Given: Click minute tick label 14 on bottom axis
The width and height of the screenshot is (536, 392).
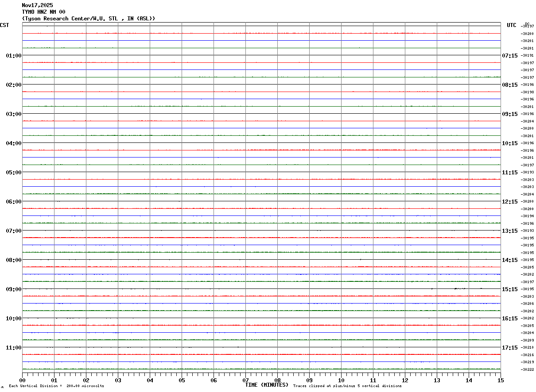Looking at the screenshot, I should 469,380.
